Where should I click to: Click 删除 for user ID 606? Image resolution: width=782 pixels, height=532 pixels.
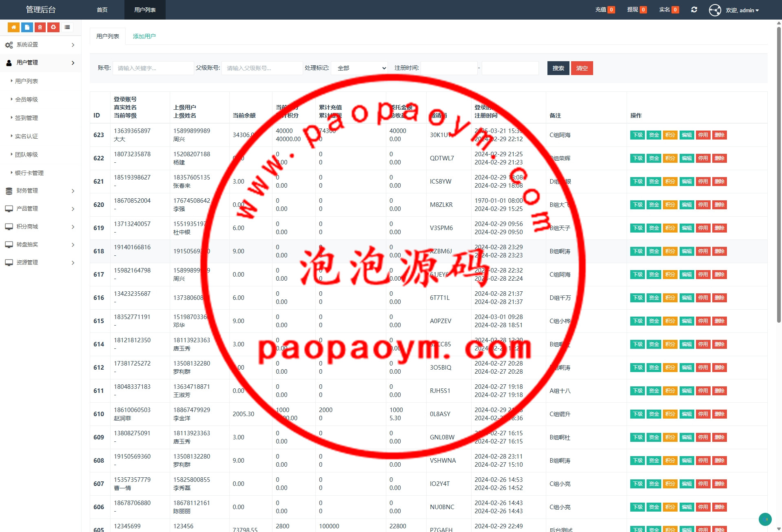(x=720, y=507)
